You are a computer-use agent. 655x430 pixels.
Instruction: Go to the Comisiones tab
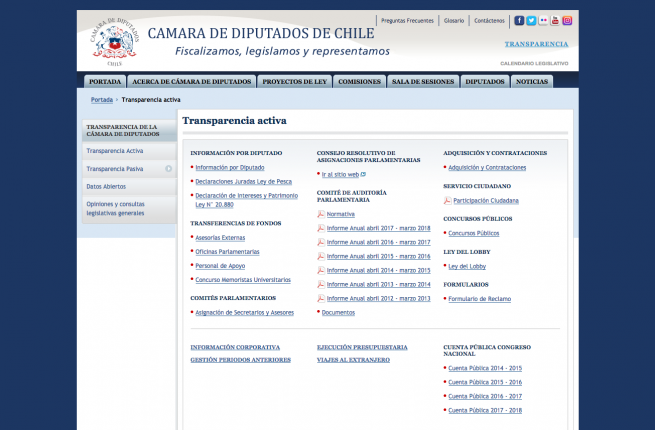point(359,82)
